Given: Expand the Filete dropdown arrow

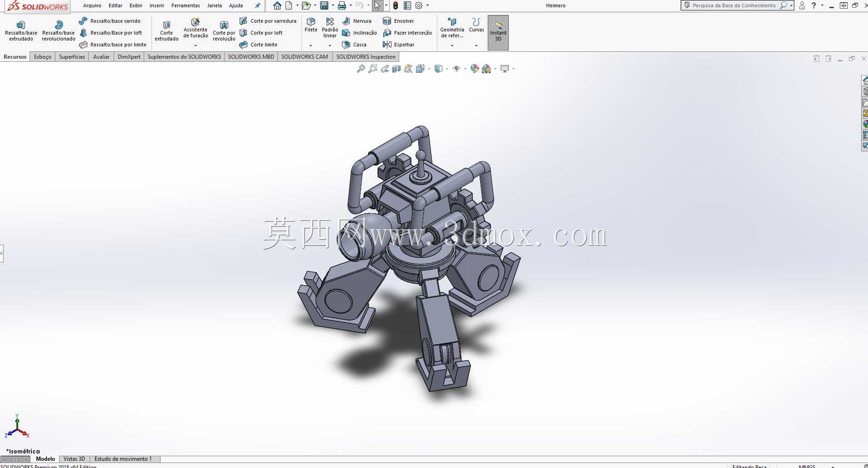Looking at the screenshot, I should 311,45.
